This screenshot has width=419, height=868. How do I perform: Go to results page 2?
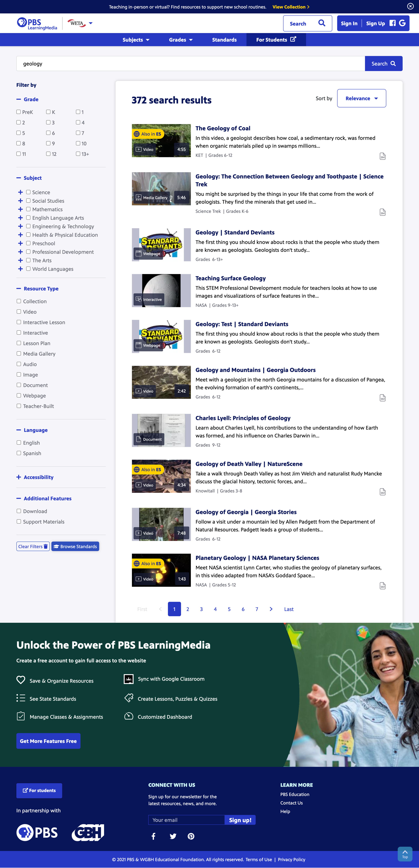[x=188, y=609]
